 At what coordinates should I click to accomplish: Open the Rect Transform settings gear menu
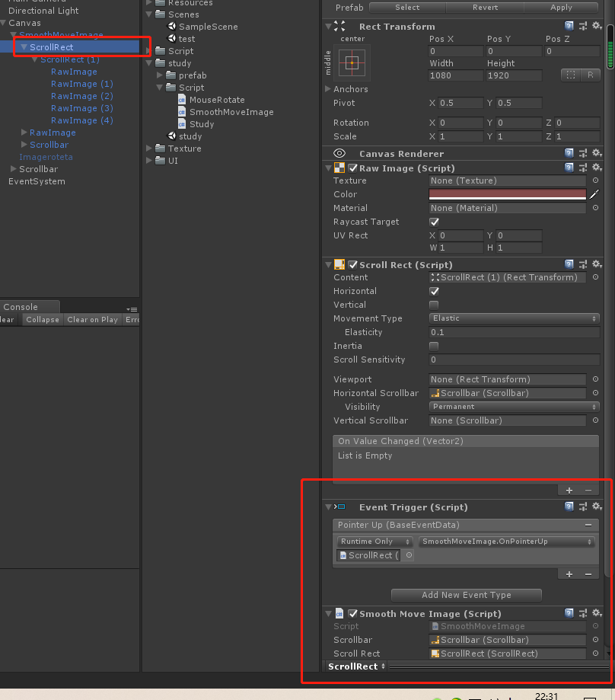click(x=597, y=26)
